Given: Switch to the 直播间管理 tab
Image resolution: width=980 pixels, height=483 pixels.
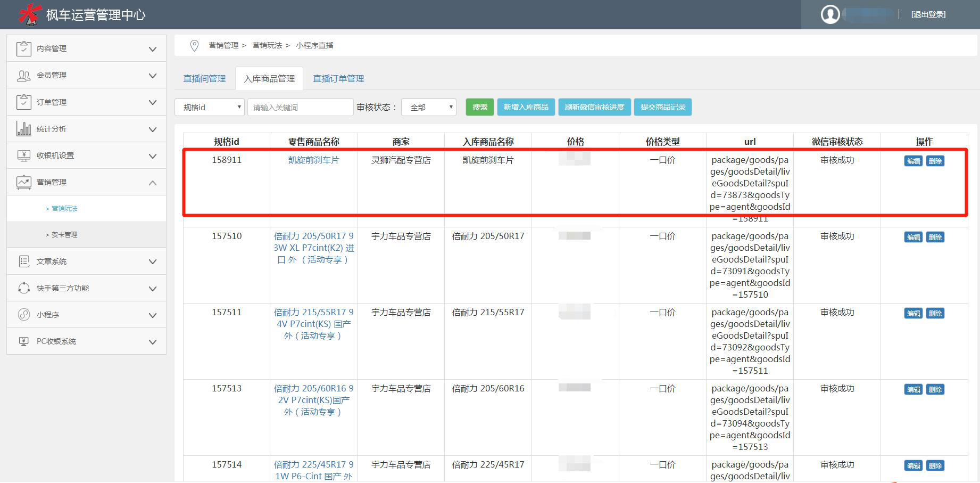Looking at the screenshot, I should pyautogui.click(x=205, y=79).
